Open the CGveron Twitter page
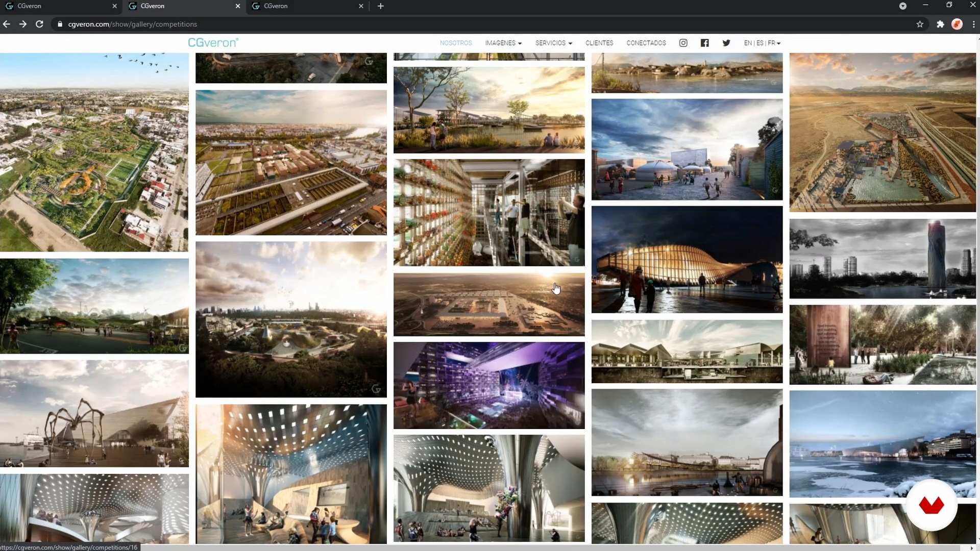 point(726,43)
